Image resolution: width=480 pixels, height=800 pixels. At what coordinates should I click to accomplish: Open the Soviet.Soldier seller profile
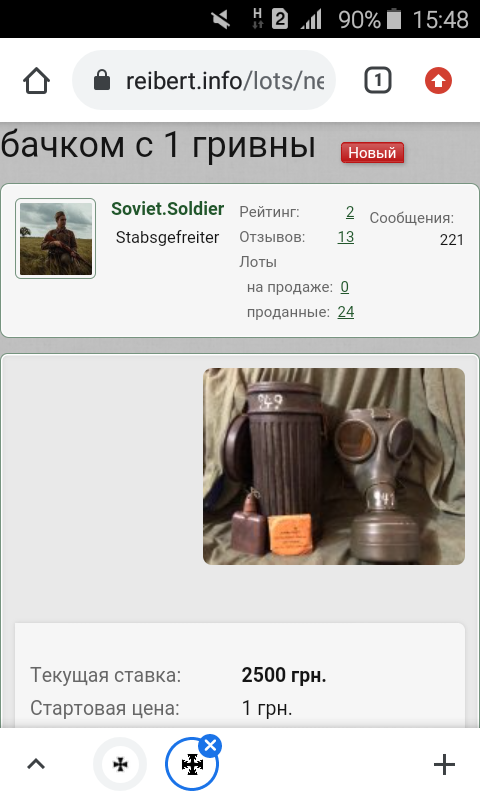pos(167,209)
